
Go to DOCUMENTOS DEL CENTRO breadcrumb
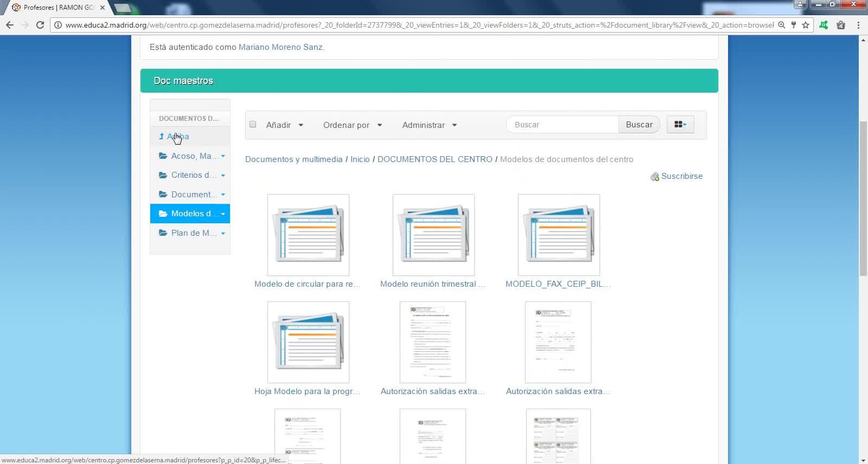(435, 159)
